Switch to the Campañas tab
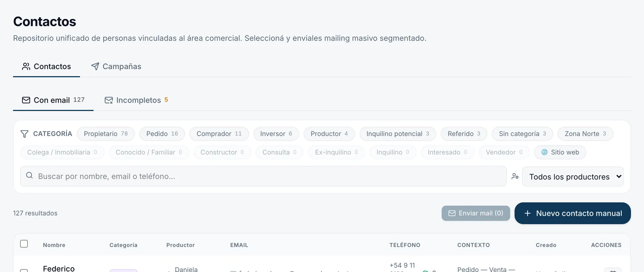The height and width of the screenshot is (272, 644). pyautogui.click(x=116, y=66)
